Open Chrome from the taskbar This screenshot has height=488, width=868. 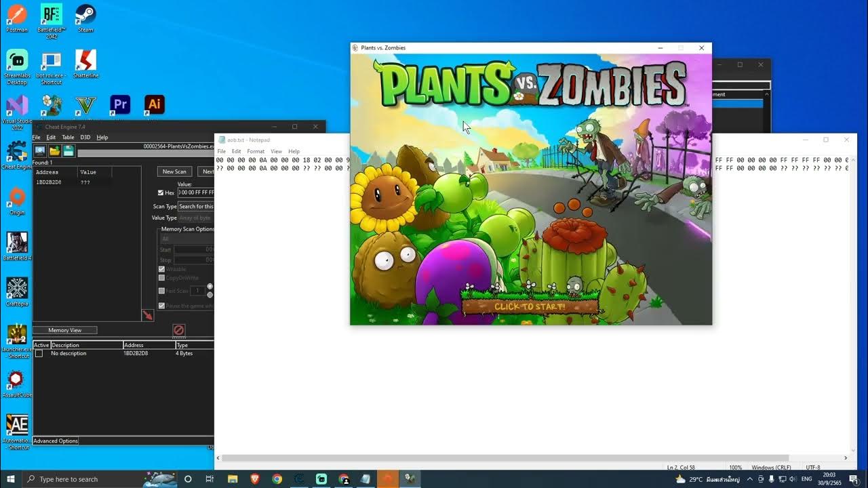(x=277, y=479)
